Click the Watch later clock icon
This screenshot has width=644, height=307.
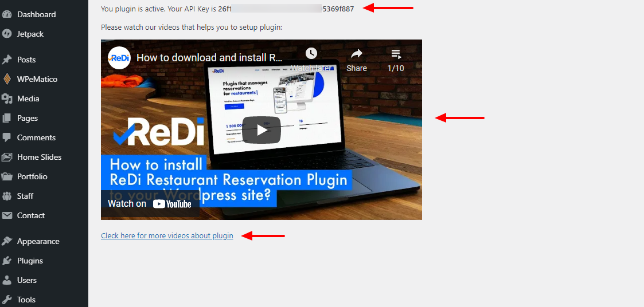point(311,53)
